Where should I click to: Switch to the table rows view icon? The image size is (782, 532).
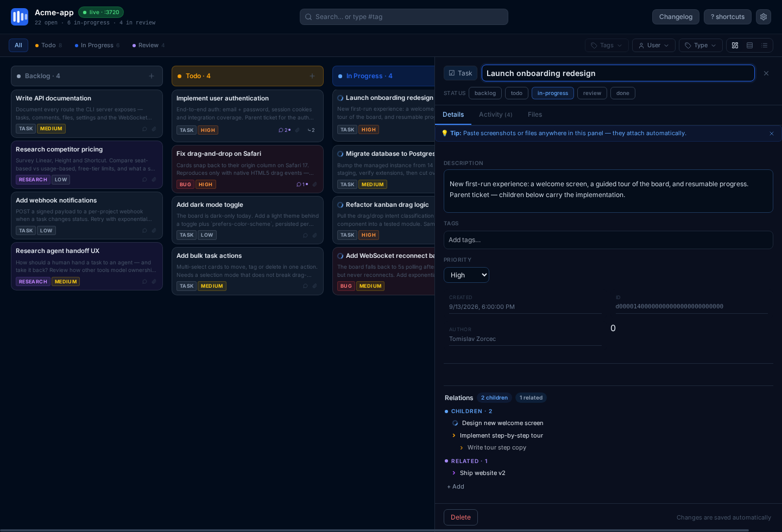749,46
